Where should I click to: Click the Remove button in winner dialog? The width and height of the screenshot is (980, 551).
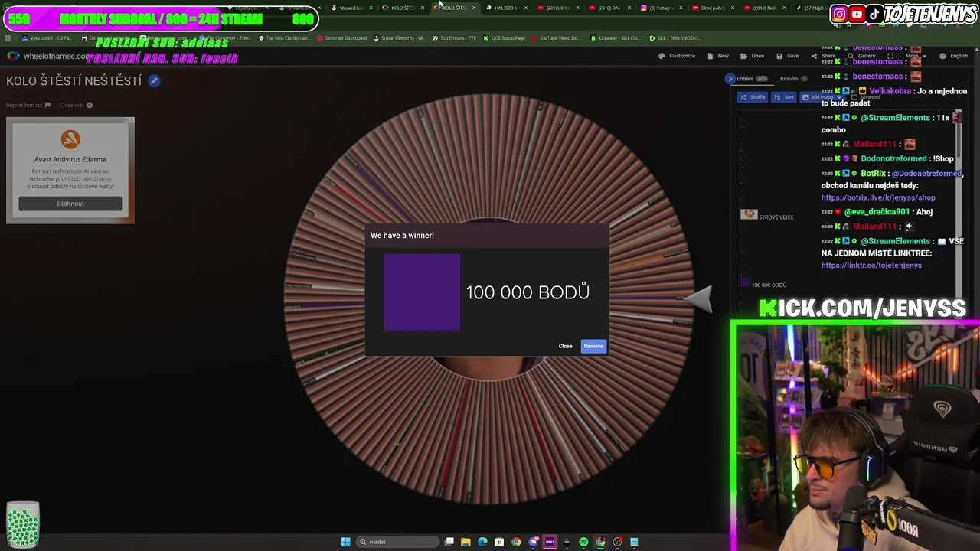tap(593, 346)
